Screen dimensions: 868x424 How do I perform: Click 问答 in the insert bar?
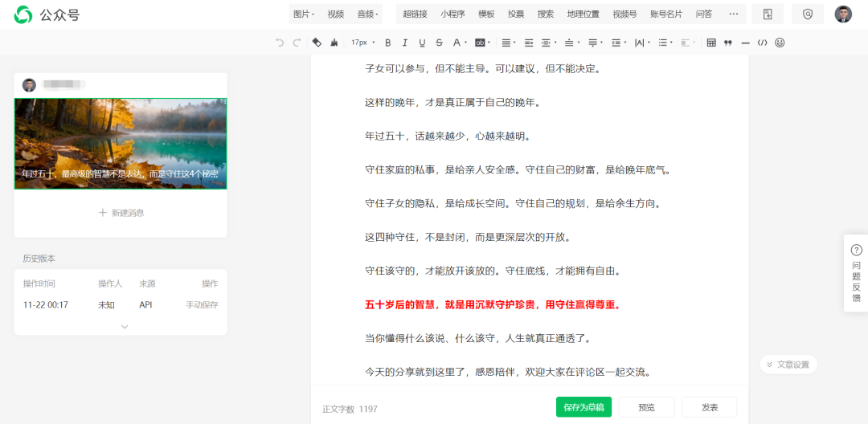703,14
